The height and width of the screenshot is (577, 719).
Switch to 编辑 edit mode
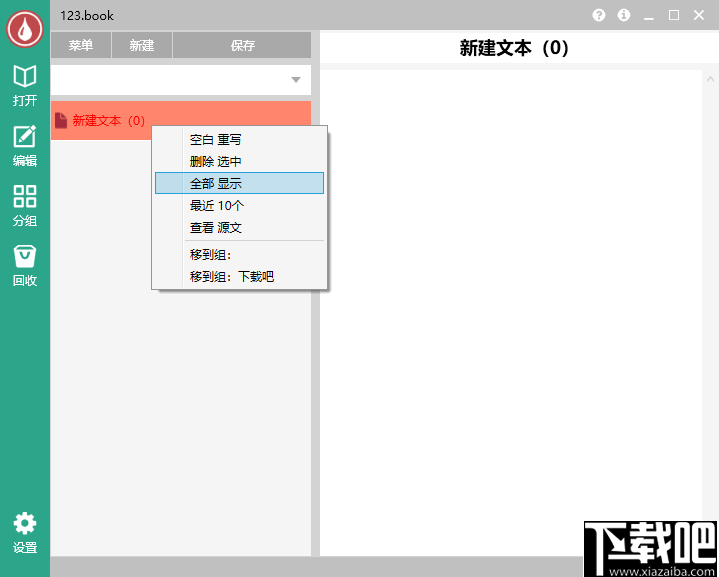coord(25,145)
